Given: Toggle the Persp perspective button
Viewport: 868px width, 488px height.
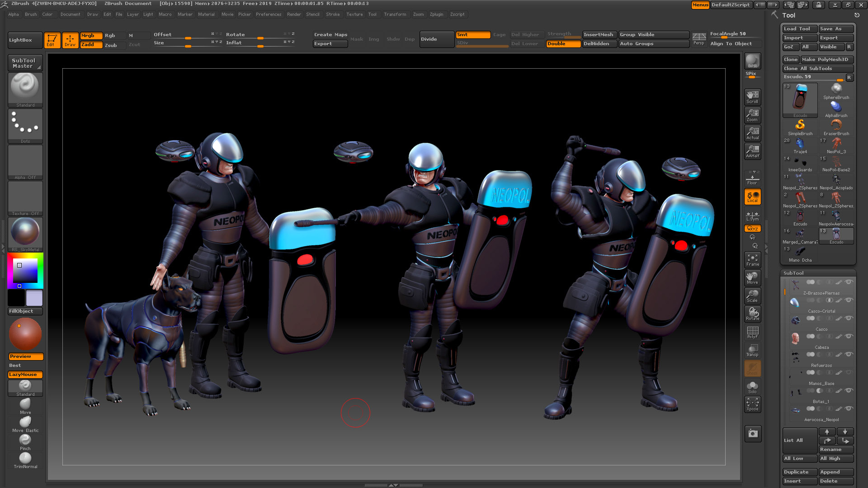Looking at the screenshot, I should click(699, 39).
